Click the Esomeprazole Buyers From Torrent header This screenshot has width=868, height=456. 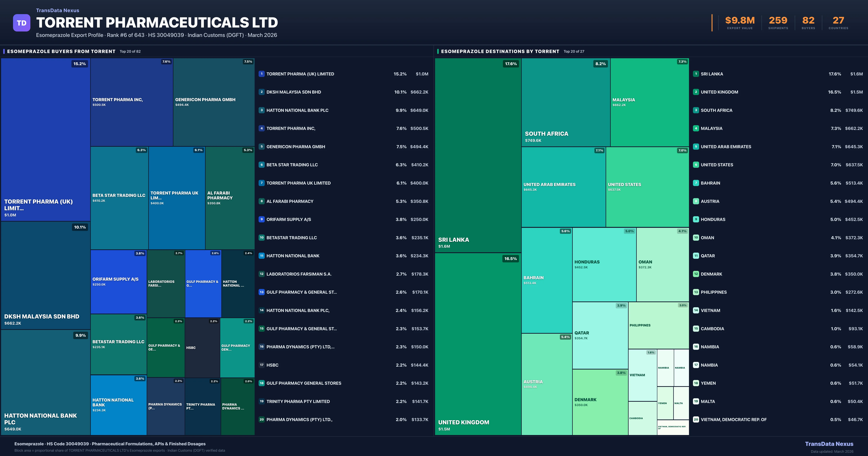(61, 52)
